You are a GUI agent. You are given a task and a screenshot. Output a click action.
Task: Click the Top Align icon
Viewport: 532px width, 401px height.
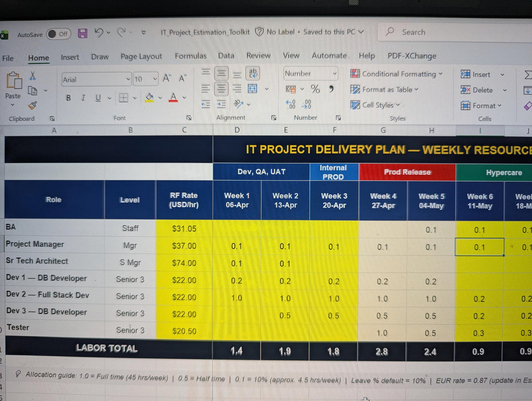(x=205, y=73)
